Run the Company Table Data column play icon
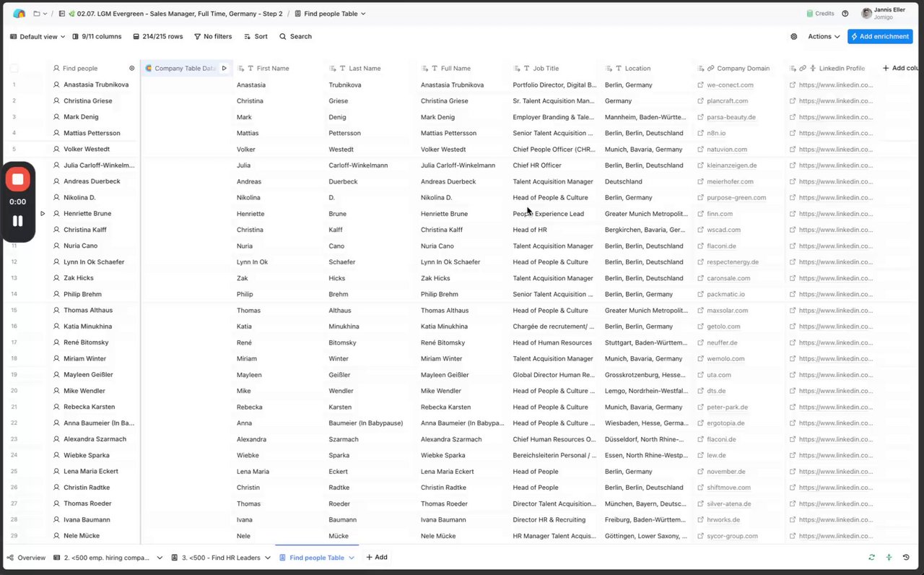Screen dimensions: 924x575 224,69
